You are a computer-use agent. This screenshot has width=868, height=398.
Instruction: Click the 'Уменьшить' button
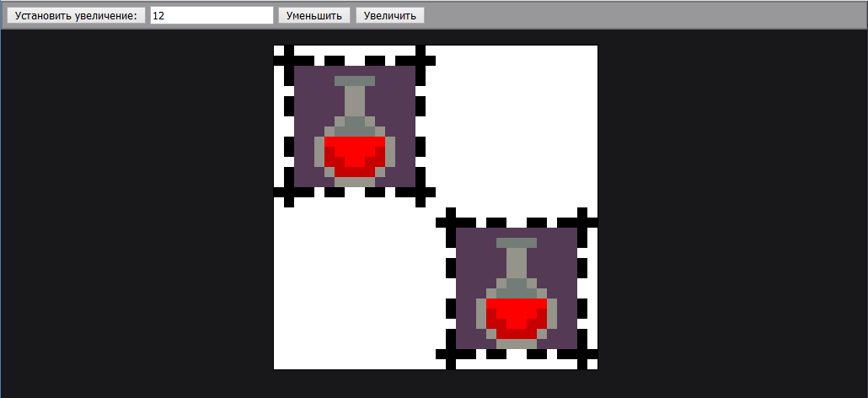(x=313, y=15)
